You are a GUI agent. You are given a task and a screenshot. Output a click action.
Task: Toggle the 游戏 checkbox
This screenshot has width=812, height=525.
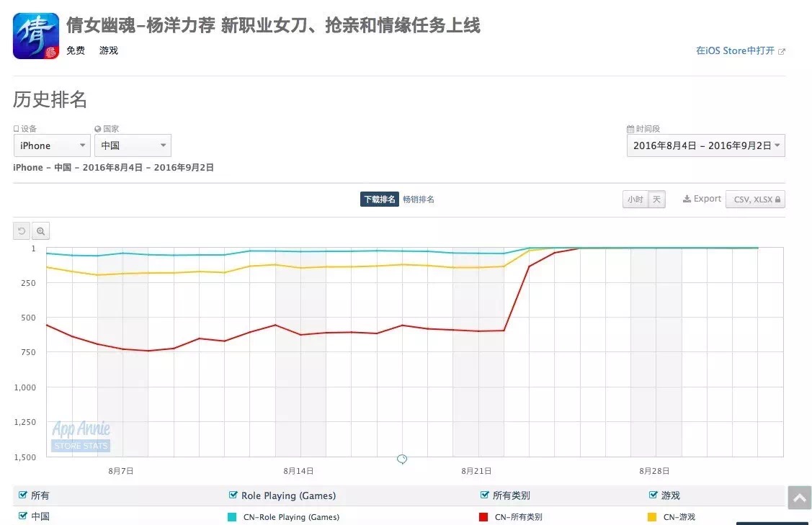tap(653, 495)
